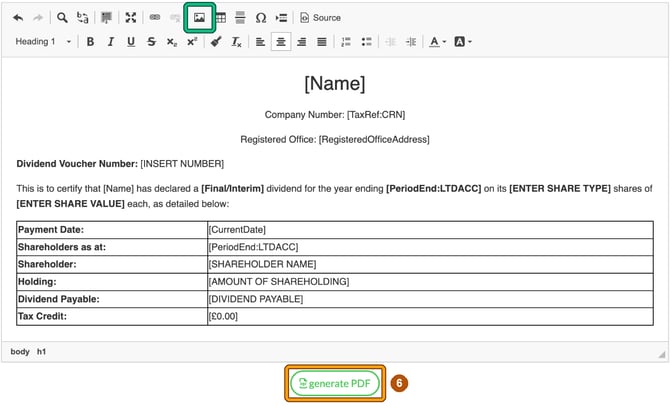Click the Dividend Payable: label cell
This screenshot has height=406, width=670.
tap(112, 299)
